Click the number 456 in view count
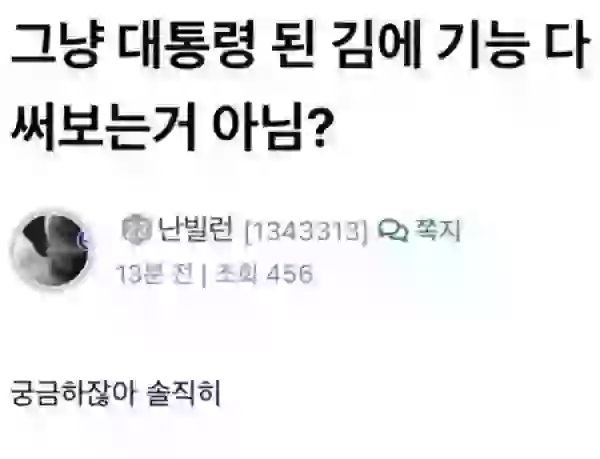The height and width of the screenshot is (459, 600). (289, 274)
